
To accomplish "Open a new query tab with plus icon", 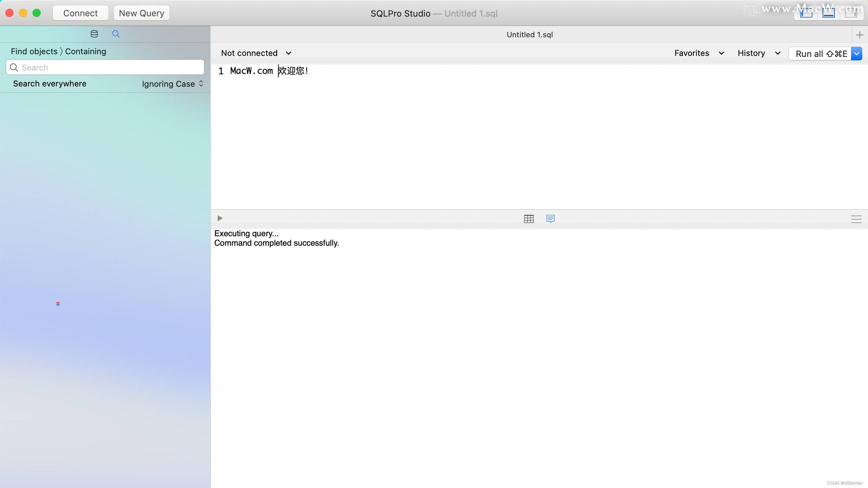I will (860, 35).
